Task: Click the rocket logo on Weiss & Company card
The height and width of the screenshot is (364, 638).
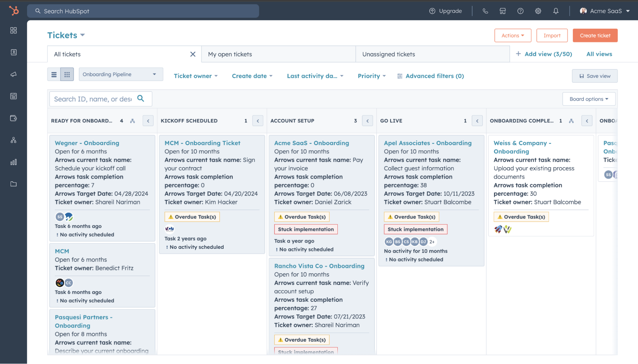Action: 498,229
